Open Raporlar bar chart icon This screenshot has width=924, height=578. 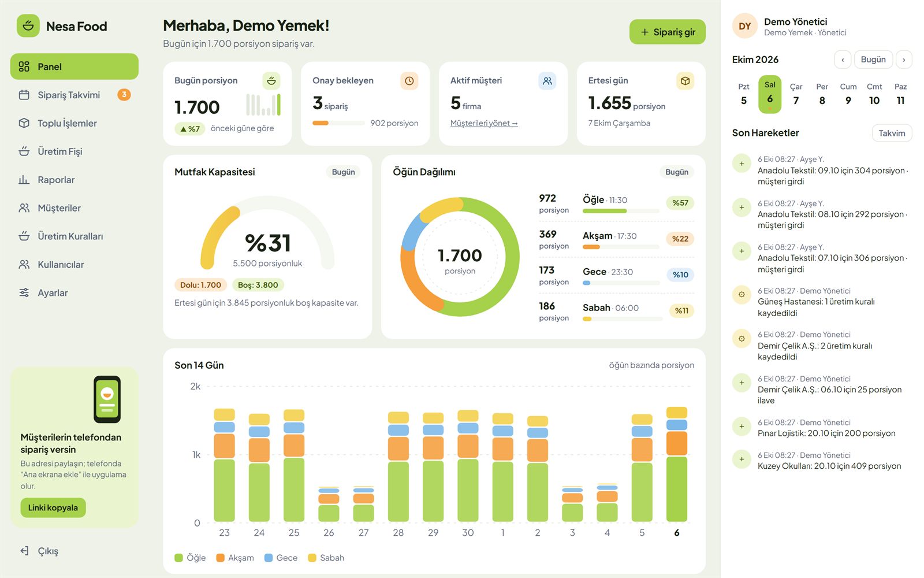[24, 180]
